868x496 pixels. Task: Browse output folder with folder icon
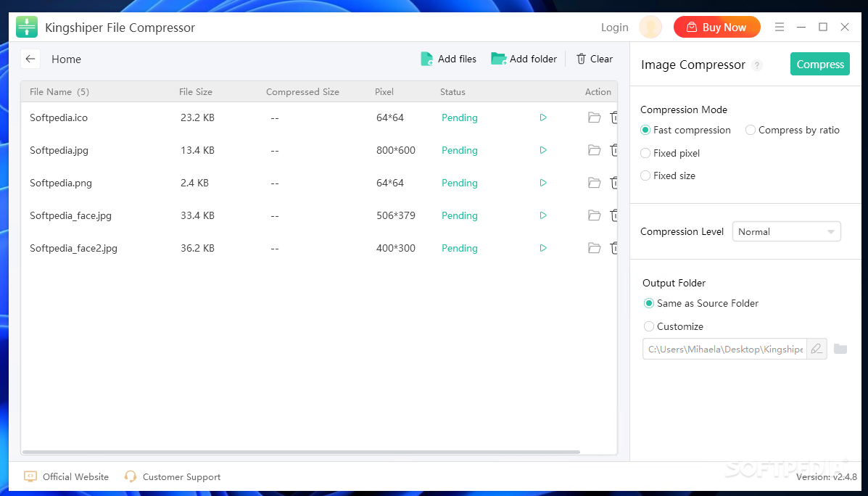tap(840, 349)
